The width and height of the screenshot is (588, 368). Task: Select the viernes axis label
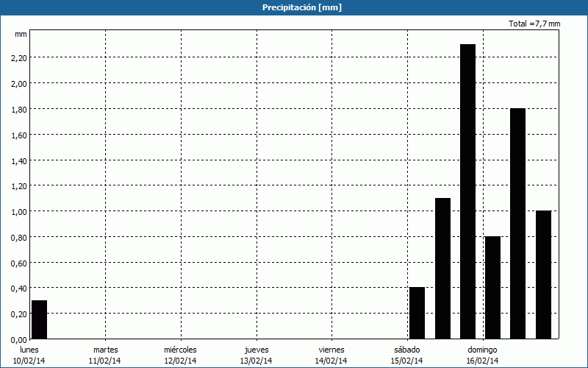[331, 350]
